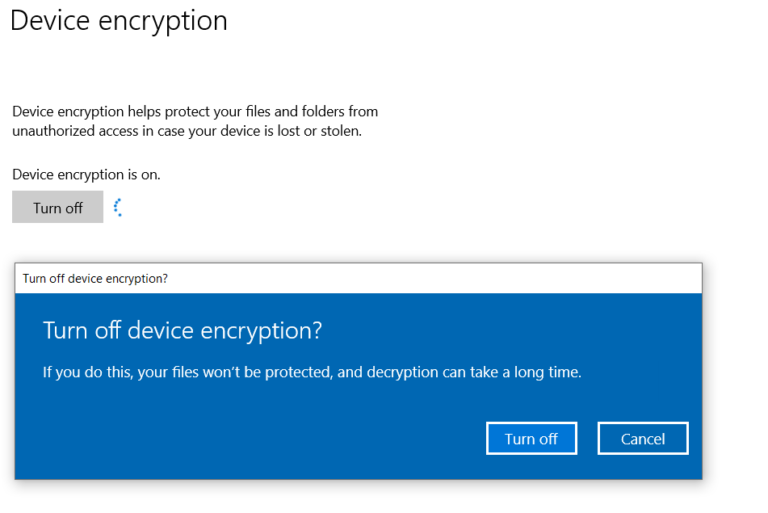Screen dimensions: 768x513
Task: Click the loading spinner beside Turn off
Action: tap(118, 207)
